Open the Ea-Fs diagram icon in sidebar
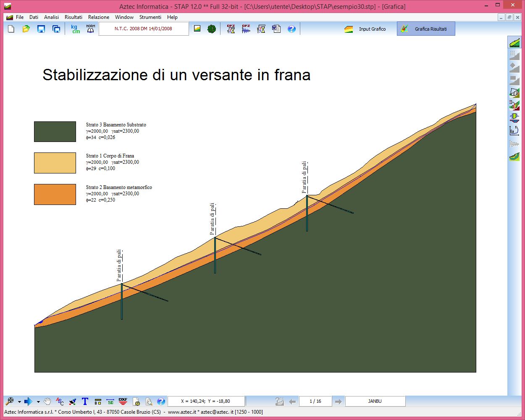Image resolution: width=525 pixels, height=420 pixels. (x=514, y=131)
